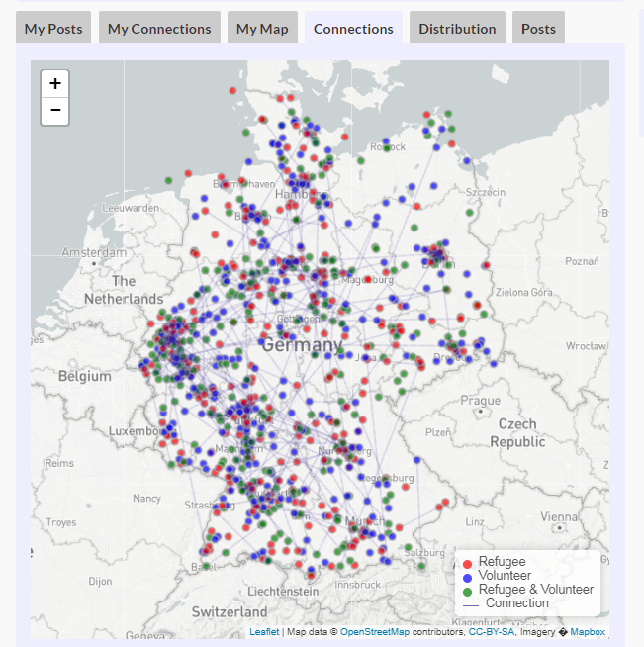
Task: Click the 'Germany' country label
Action: [x=302, y=345]
